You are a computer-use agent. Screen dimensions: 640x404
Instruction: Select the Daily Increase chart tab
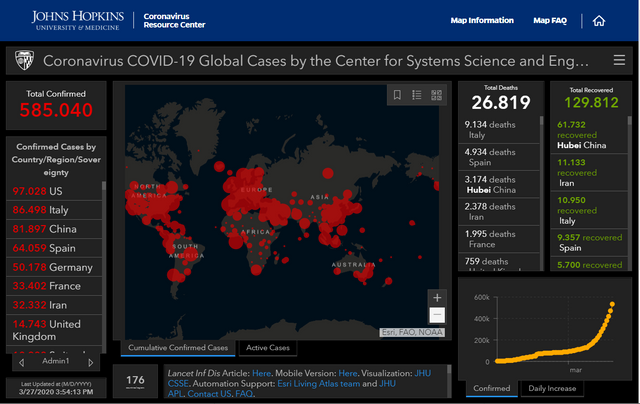tap(552, 388)
